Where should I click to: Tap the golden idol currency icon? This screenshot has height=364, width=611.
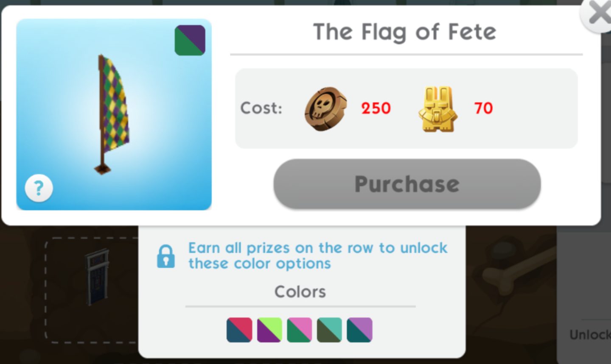pos(438,109)
